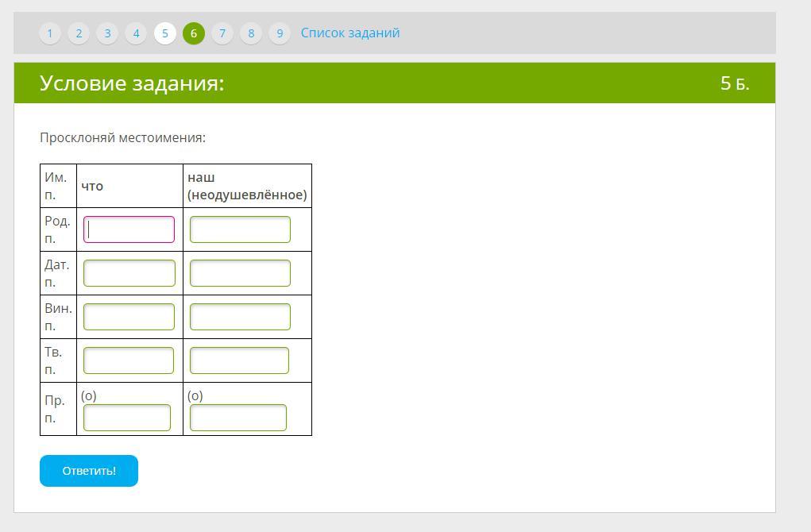Submit answers with the Ответить! button
Image resolution: width=811 pixels, height=532 pixels.
pyautogui.click(x=89, y=471)
